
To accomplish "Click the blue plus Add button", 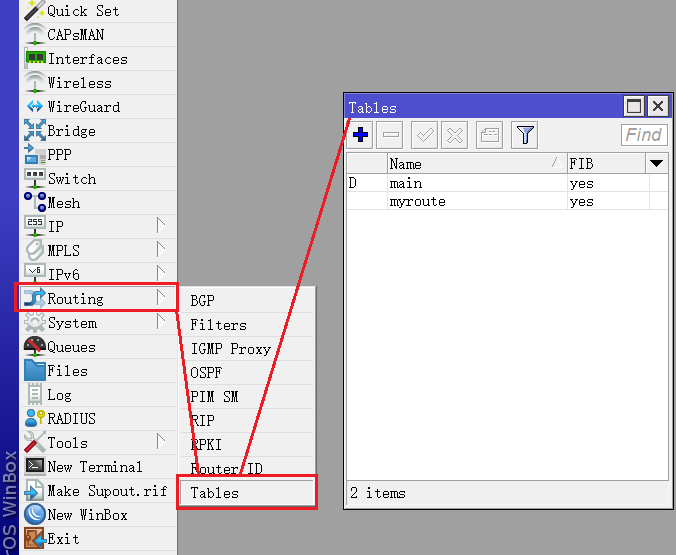I will (361, 135).
